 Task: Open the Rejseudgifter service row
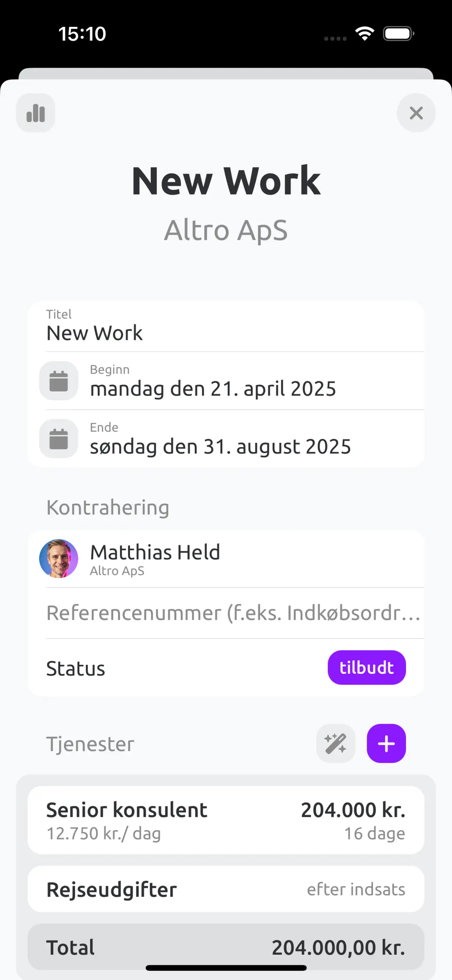click(226, 889)
